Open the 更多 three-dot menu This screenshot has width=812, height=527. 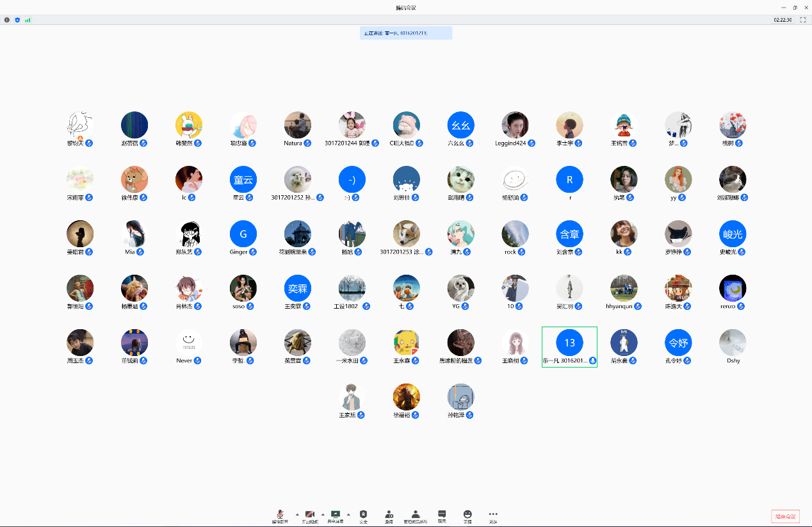pyautogui.click(x=493, y=516)
